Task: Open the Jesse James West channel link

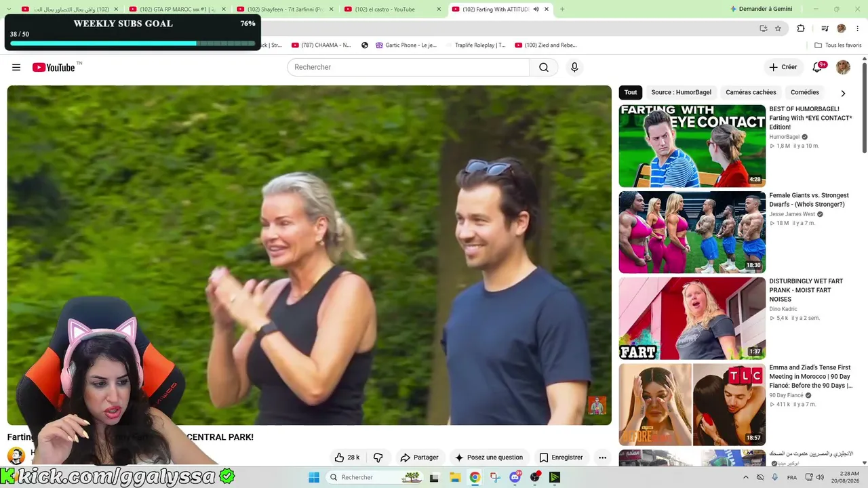Action: coord(791,214)
